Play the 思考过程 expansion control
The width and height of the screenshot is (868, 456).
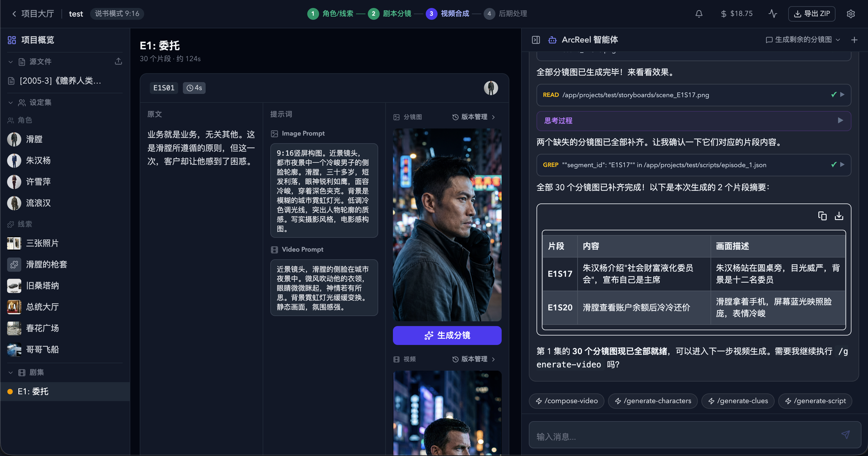(840, 120)
